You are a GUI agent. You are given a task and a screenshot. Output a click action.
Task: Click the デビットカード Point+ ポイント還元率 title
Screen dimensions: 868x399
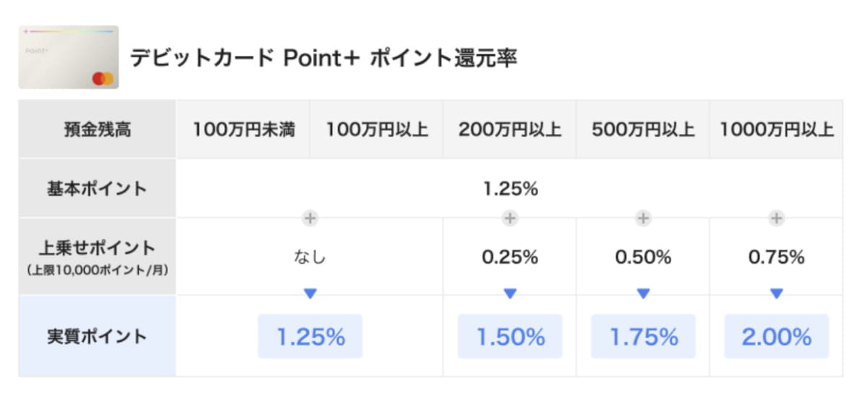(323, 58)
